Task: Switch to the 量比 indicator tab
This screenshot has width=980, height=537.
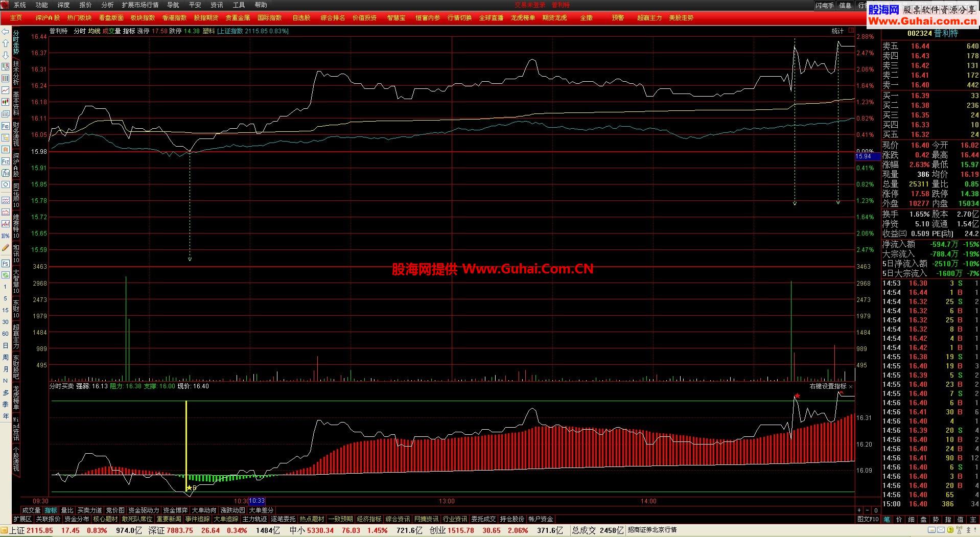Action: pos(67,510)
